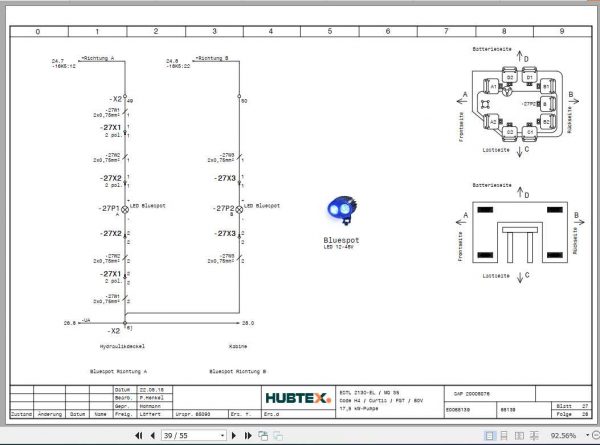Go to the first page

pos(139,435)
